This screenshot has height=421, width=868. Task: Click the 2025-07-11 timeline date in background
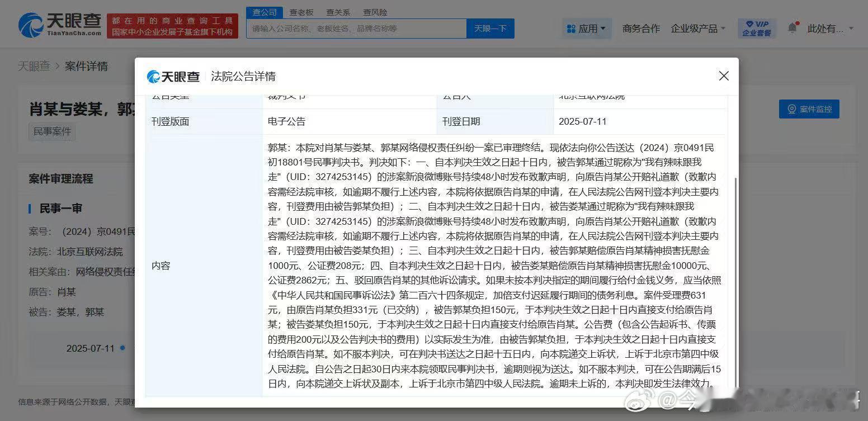(x=91, y=348)
